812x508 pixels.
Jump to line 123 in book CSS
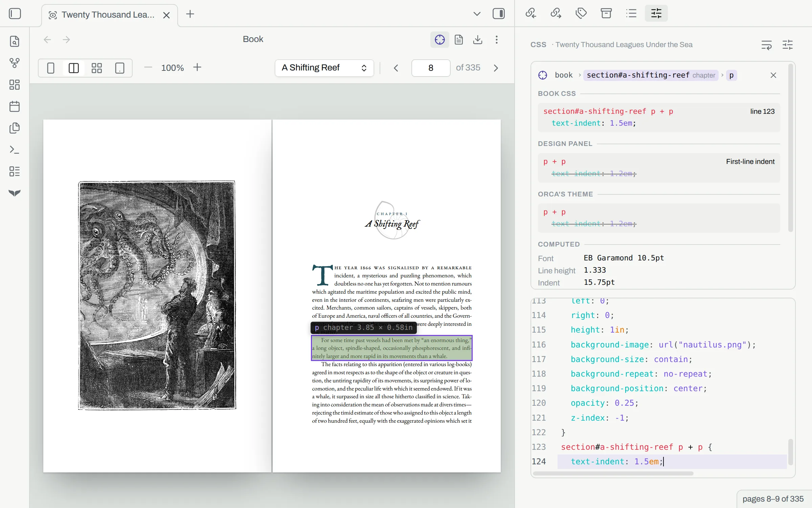coord(762,111)
